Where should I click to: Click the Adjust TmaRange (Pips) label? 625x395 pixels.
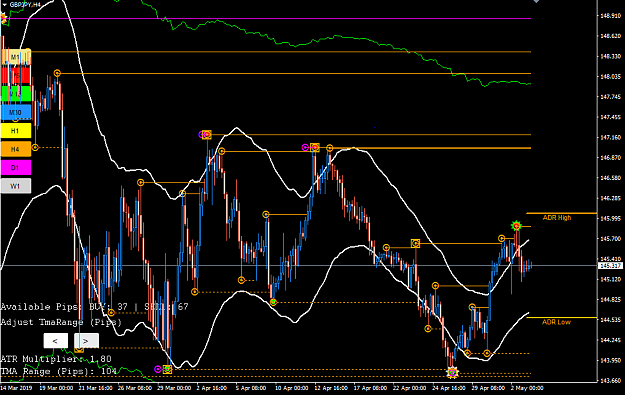pyautogui.click(x=61, y=322)
